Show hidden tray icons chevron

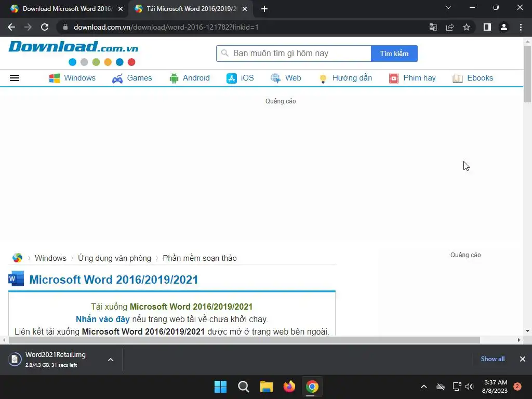coord(424,387)
